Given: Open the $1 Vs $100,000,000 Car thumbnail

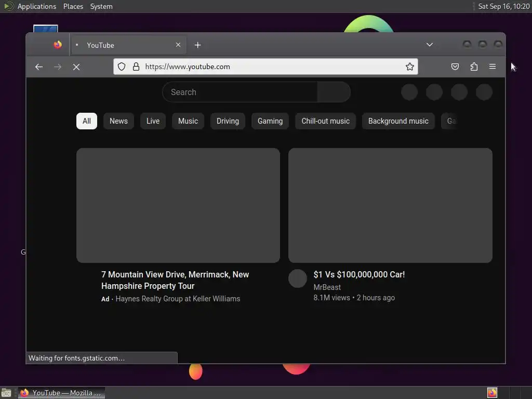Looking at the screenshot, I should point(390,205).
